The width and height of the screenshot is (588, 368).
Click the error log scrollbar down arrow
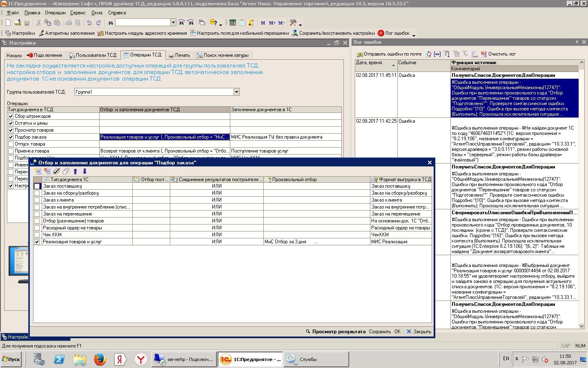coord(581,326)
